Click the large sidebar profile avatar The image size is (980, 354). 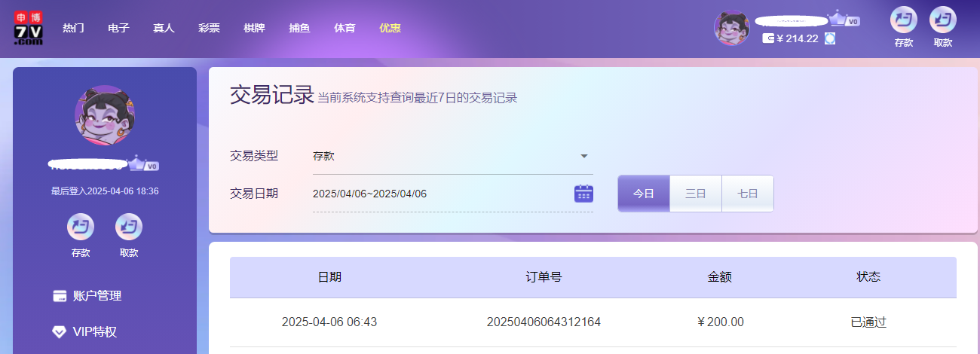coord(105,115)
